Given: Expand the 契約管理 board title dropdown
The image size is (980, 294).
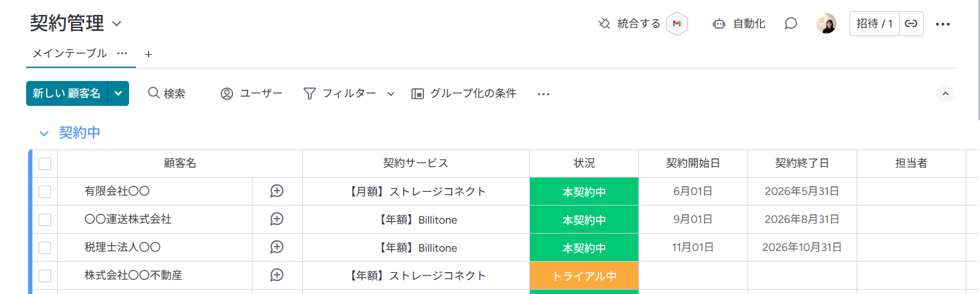Looking at the screenshot, I should 117,24.
